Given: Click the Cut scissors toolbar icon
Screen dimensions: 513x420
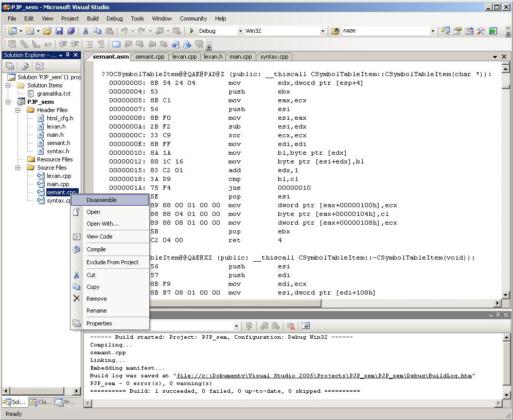Looking at the screenshot, I should [x=86, y=31].
